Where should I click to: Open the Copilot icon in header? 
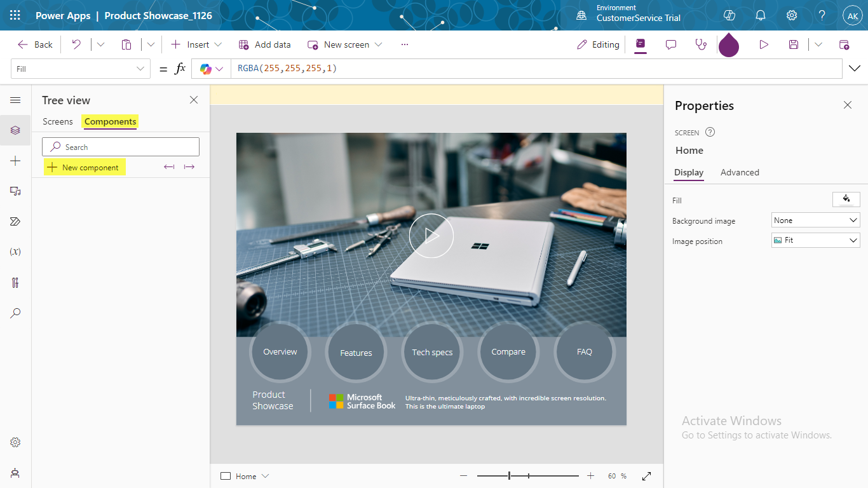[729, 15]
